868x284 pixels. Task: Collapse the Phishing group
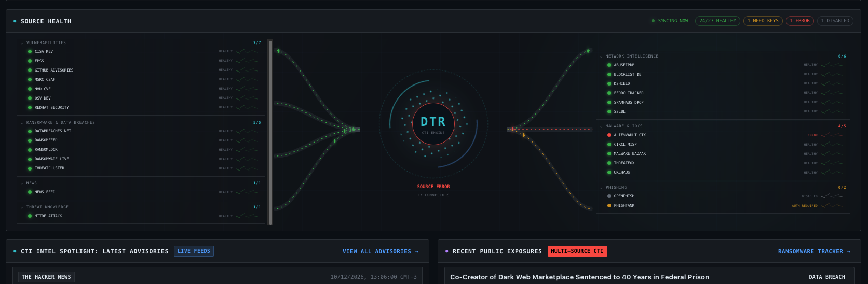601,188
